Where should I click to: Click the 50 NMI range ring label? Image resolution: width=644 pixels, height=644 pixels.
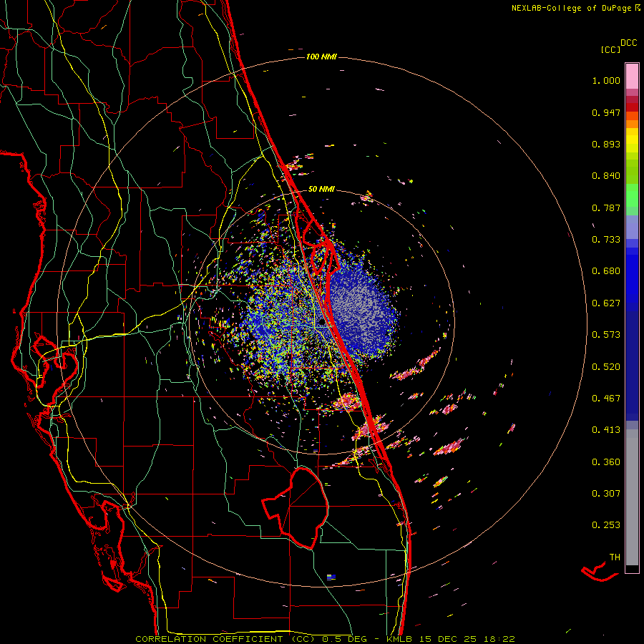click(321, 190)
